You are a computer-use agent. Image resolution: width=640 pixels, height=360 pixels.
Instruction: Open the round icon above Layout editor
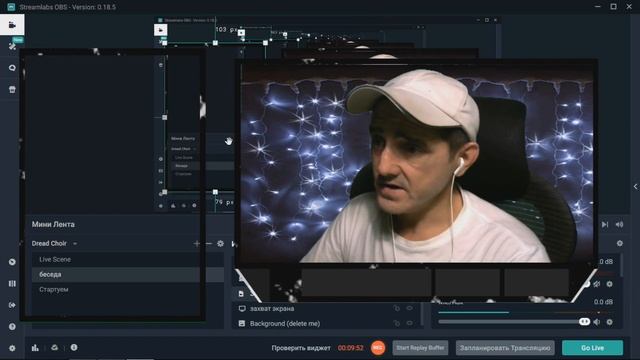[12, 262]
